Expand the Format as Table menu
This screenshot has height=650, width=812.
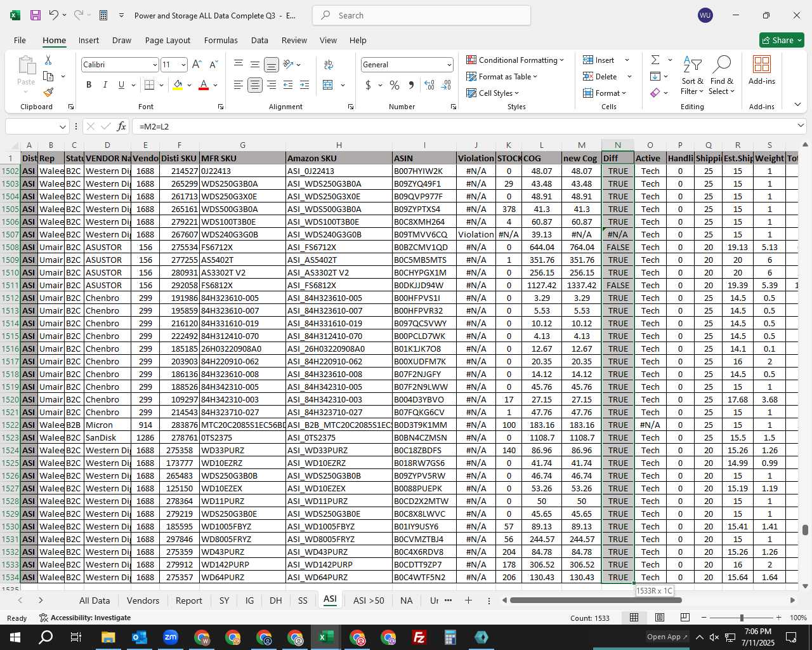[x=501, y=76]
